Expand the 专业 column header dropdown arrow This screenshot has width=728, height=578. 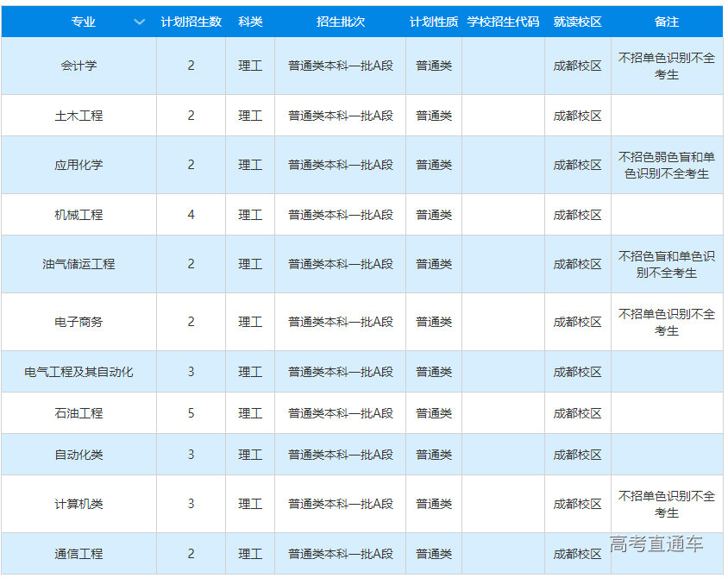[140, 22]
